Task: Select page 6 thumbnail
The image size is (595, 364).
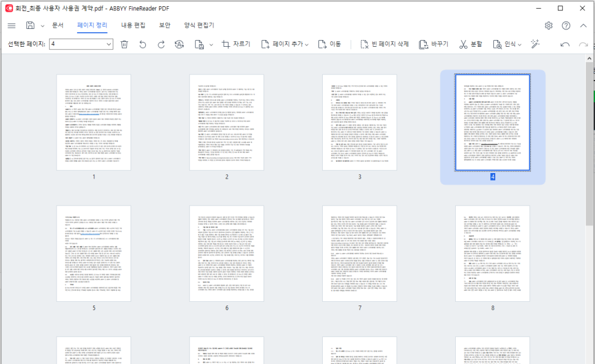Action: coord(227,254)
